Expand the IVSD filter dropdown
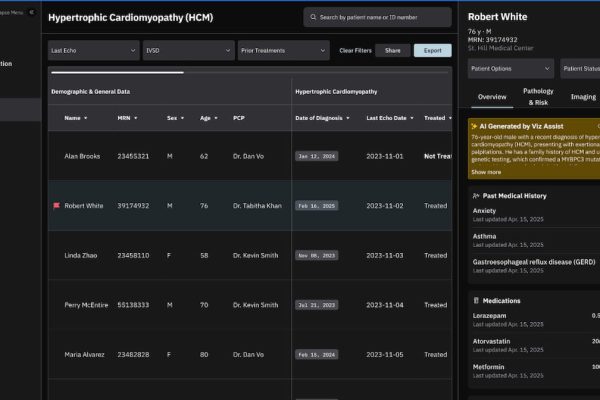 click(188, 50)
